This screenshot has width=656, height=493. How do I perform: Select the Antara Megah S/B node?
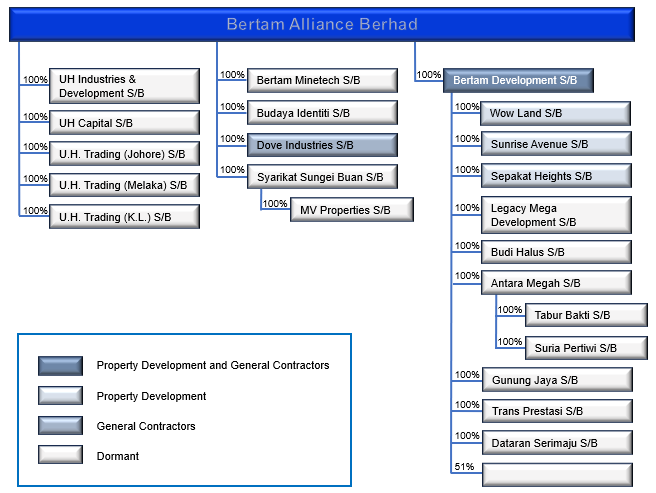[x=556, y=283]
